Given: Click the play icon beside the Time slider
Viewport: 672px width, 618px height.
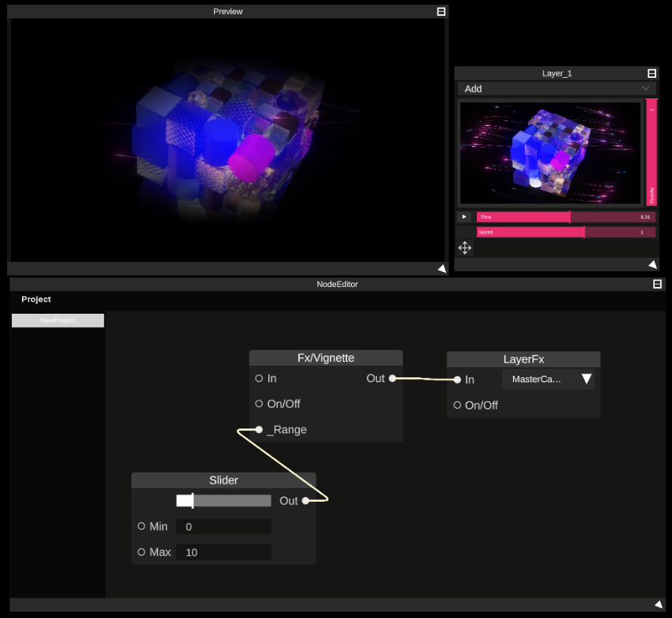Looking at the screenshot, I should point(464,217).
